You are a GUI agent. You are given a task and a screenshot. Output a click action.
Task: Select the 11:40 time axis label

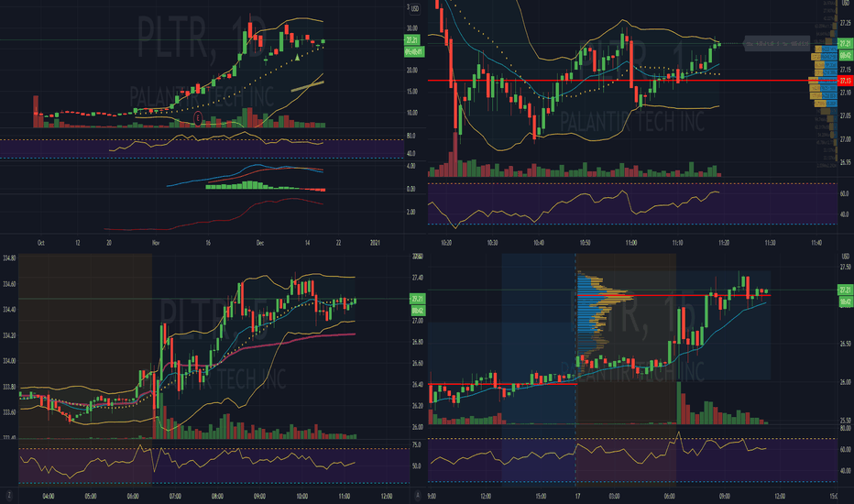point(816,243)
